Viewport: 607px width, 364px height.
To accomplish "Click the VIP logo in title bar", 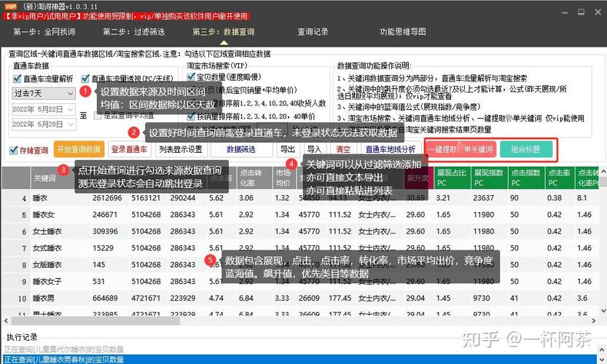I will coord(10,7).
